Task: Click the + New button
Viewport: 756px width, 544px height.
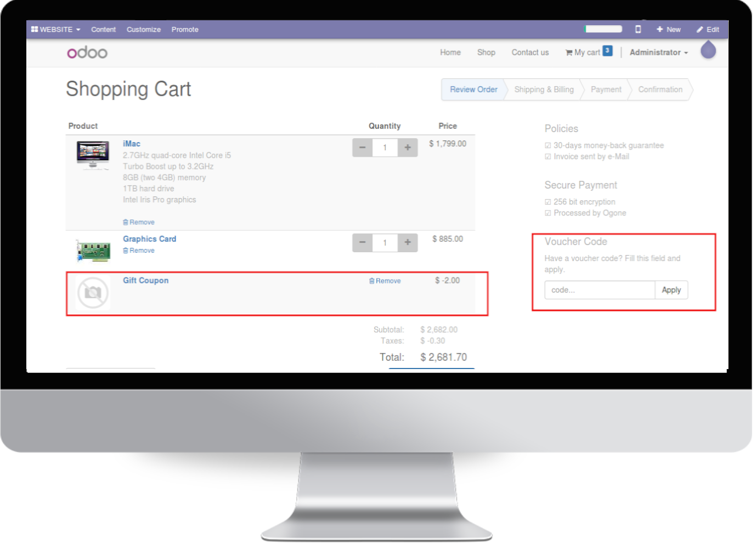Action: pyautogui.click(x=668, y=30)
